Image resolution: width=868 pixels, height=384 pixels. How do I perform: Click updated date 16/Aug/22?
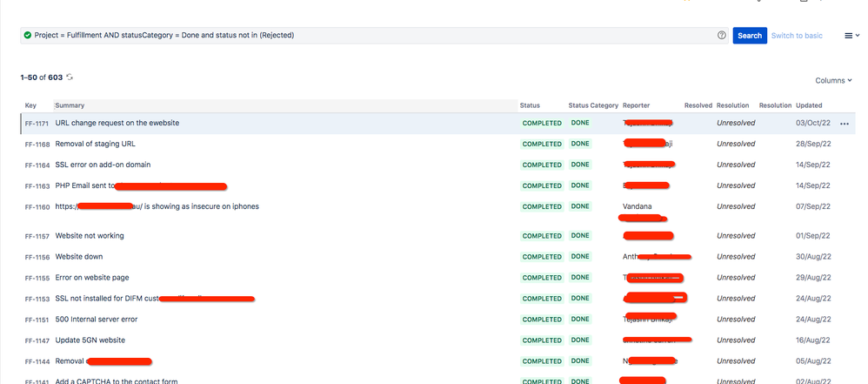(813, 340)
